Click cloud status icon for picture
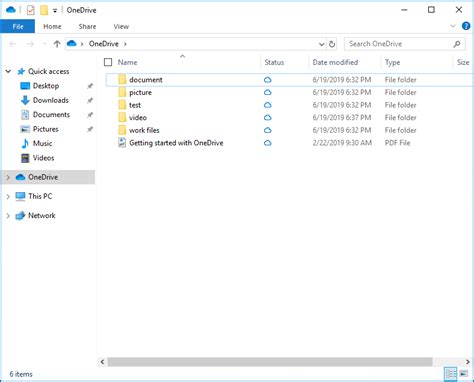Image resolution: width=474 pixels, height=382 pixels. [x=267, y=92]
